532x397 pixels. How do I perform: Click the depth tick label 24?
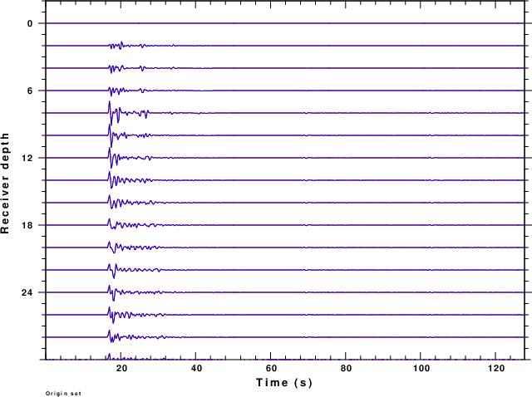(27, 292)
